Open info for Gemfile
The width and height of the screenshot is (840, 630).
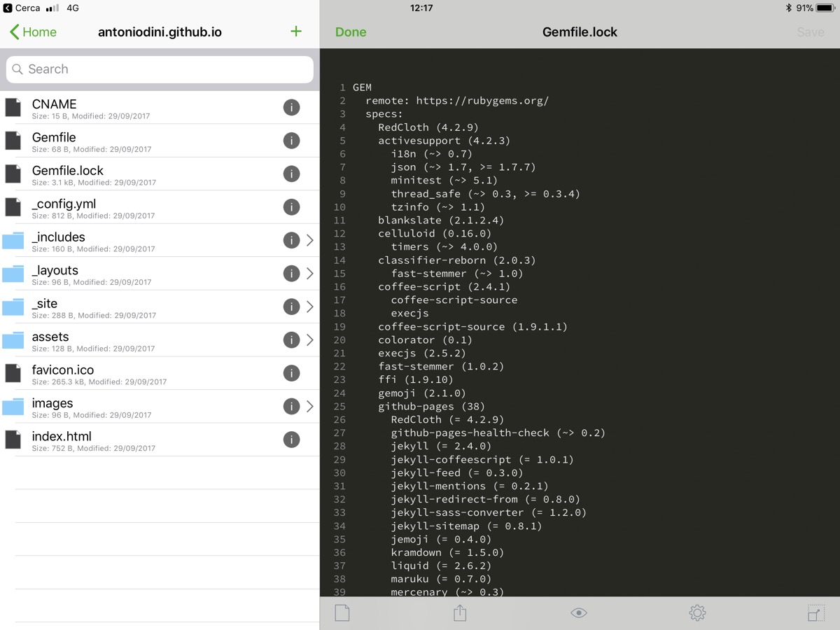291,141
